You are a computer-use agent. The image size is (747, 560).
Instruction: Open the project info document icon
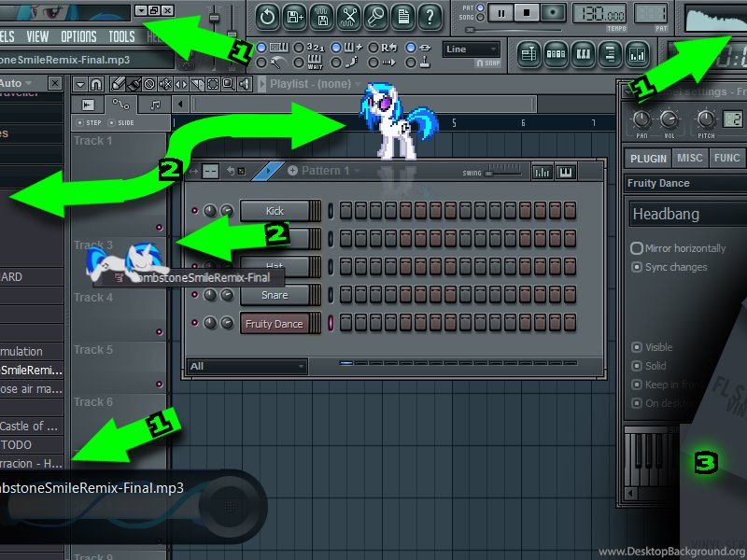pos(403,17)
